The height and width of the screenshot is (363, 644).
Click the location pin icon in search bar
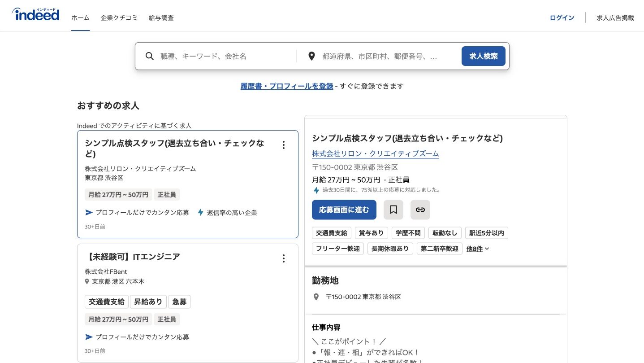(311, 56)
